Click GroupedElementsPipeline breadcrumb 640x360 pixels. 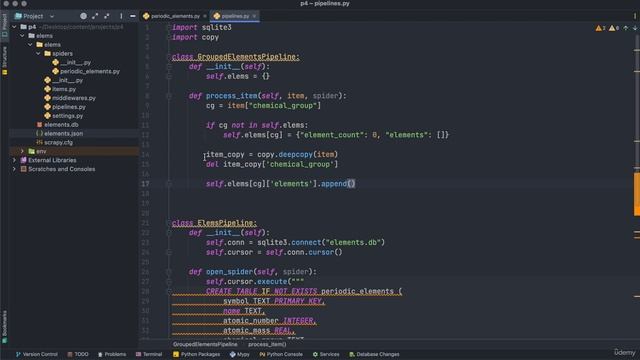pyautogui.click(x=205, y=344)
